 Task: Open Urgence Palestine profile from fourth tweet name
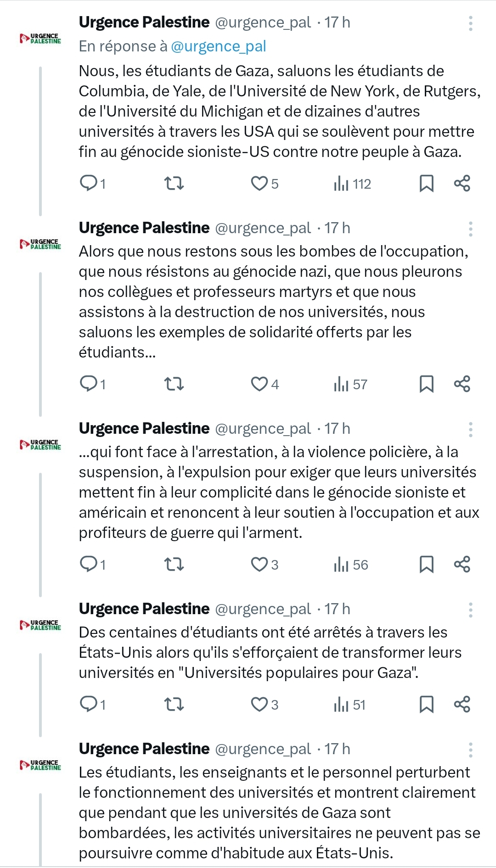pos(144,609)
